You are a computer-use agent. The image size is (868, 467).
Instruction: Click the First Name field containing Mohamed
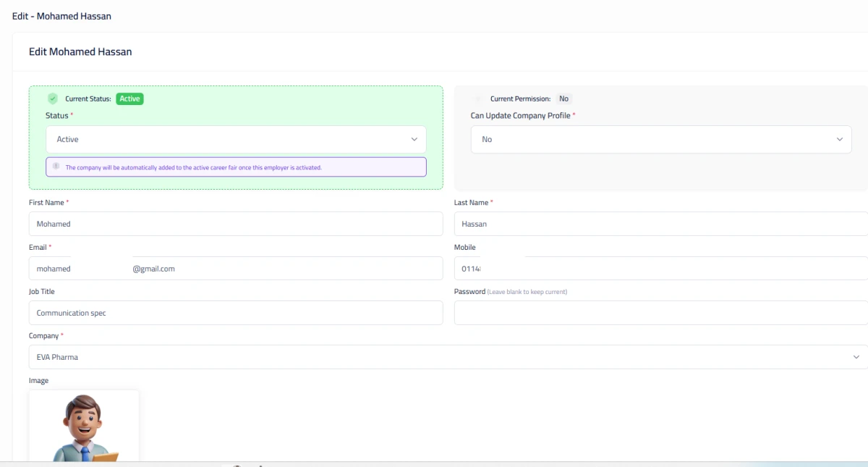pyautogui.click(x=235, y=224)
